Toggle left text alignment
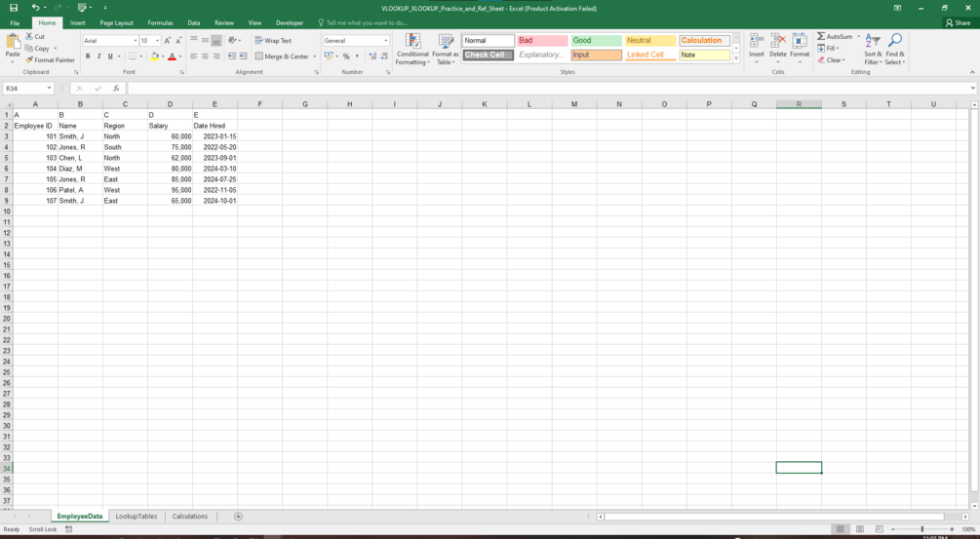The image size is (980, 539). point(194,57)
